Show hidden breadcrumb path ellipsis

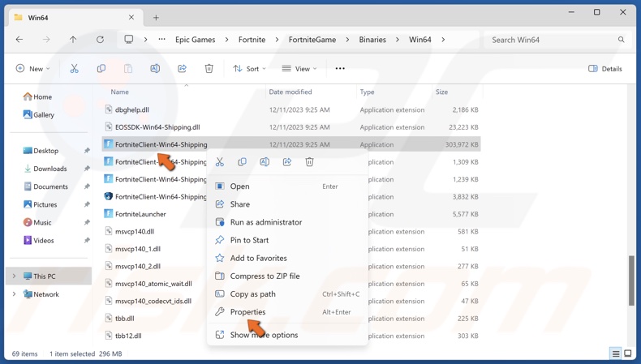(162, 40)
